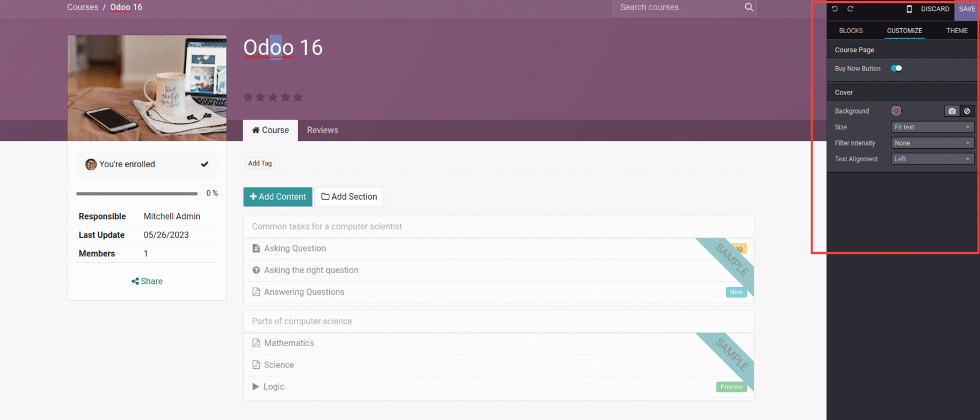The width and height of the screenshot is (980, 420).
Task: Click the search magnifier icon
Action: (x=749, y=7)
